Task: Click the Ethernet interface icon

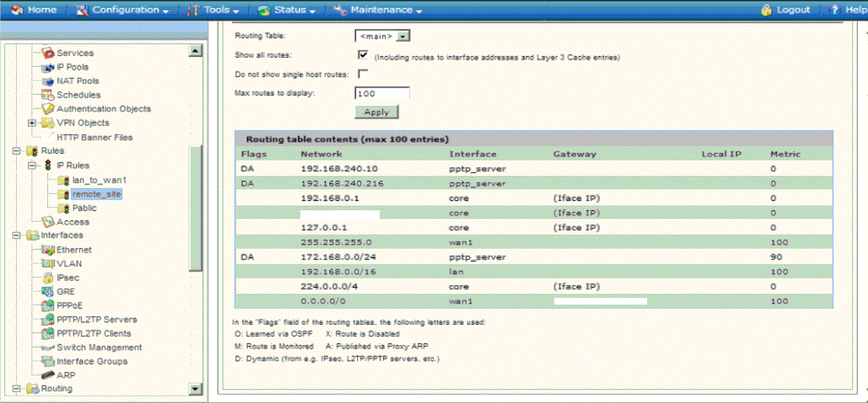Action: (x=48, y=249)
